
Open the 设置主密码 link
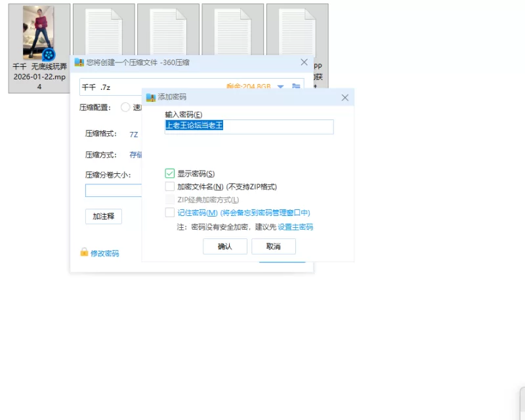tap(295, 227)
